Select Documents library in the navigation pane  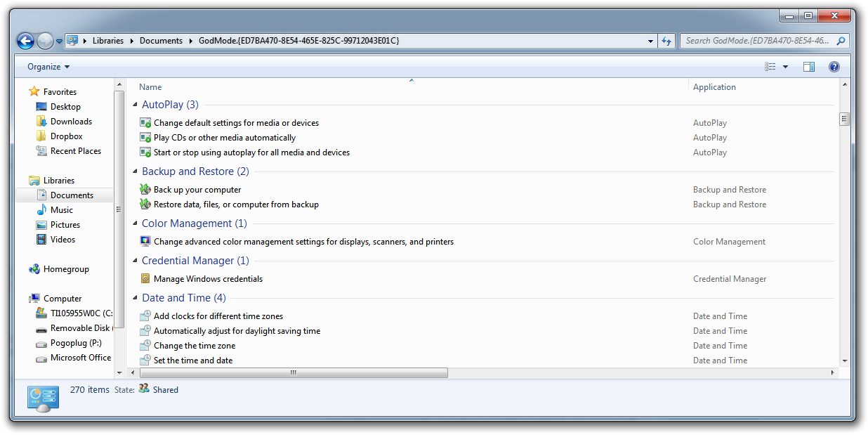tap(72, 195)
